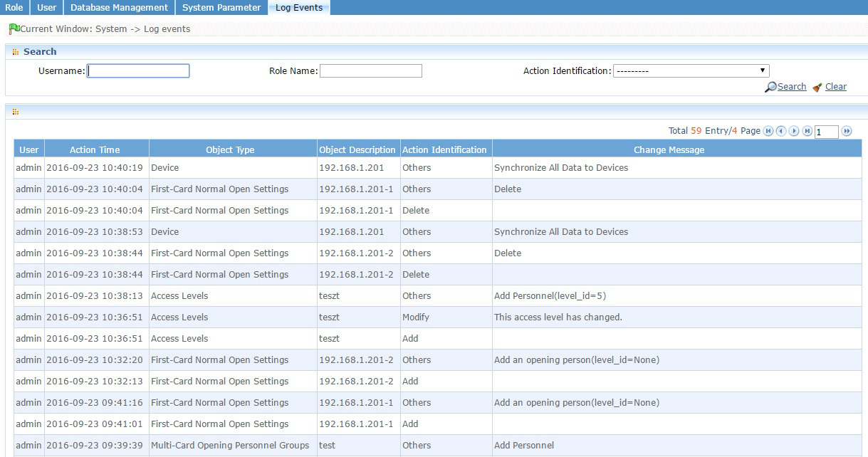Focus the Username input field

(138, 71)
